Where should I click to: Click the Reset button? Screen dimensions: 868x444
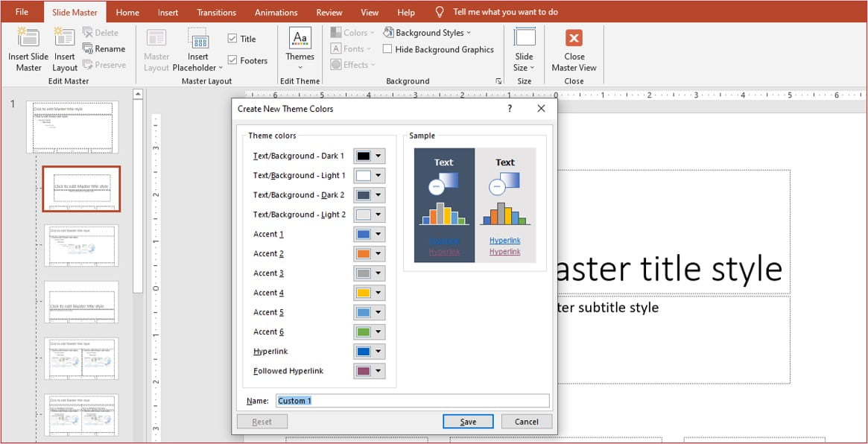tap(262, 421)
